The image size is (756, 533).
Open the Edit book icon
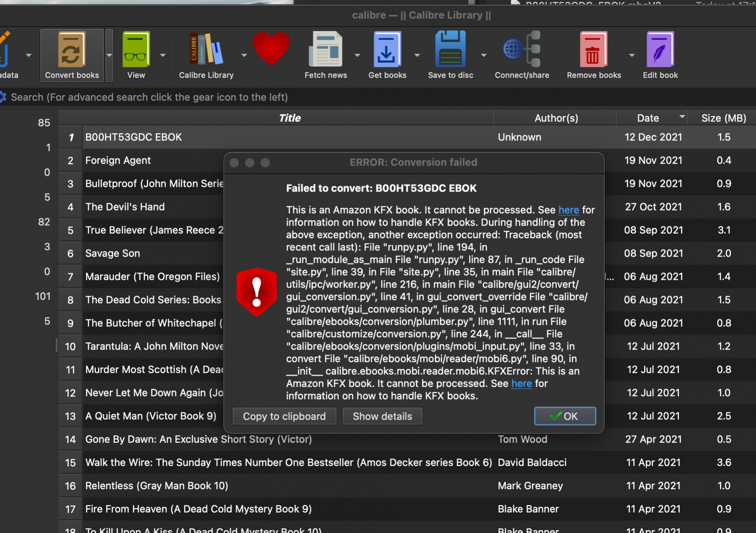tap(660, 50)
